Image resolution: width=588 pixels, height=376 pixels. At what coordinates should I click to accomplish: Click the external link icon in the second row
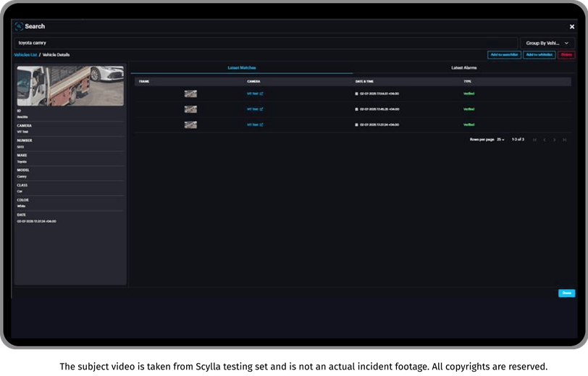coord(261,109)
